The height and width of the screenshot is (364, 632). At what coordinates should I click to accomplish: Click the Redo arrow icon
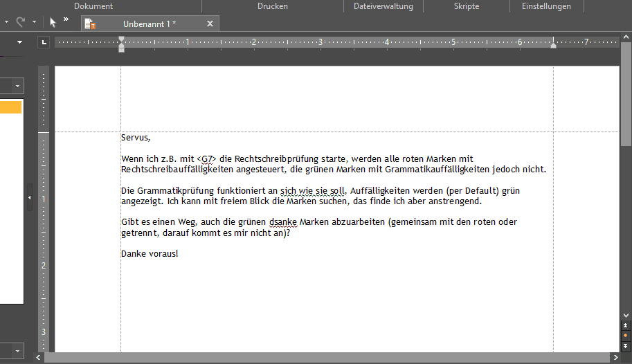pos(21,21)
